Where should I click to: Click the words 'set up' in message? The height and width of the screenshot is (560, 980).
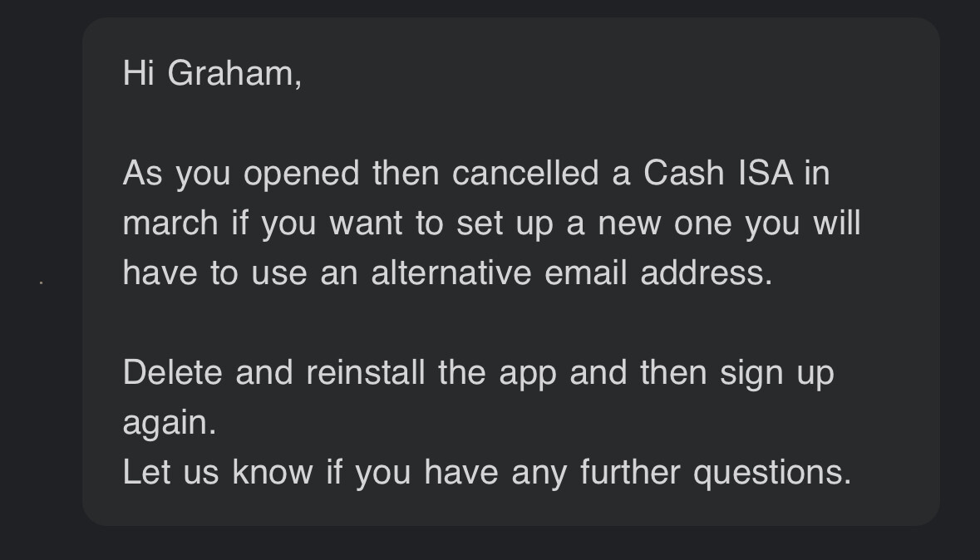(505, 224)
